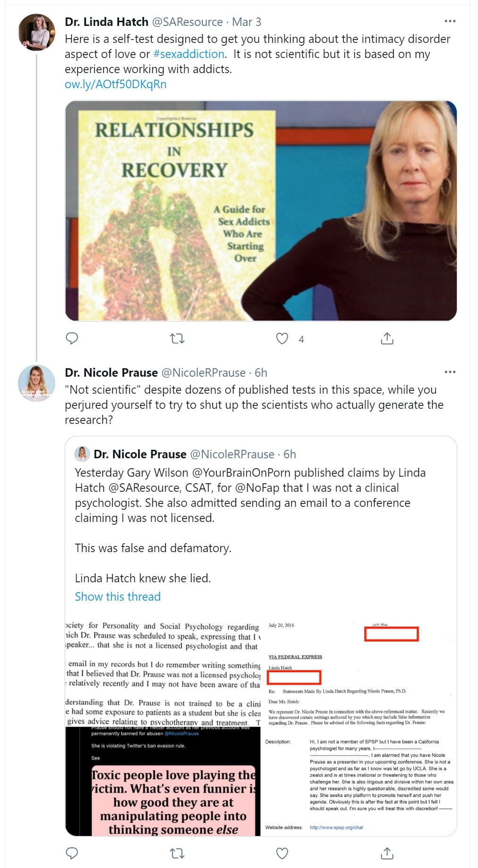This screenshot has width=478, height=868.
Task: Reply to Dr. Nicole Prause's tweet
Action: tap(72, 853)
